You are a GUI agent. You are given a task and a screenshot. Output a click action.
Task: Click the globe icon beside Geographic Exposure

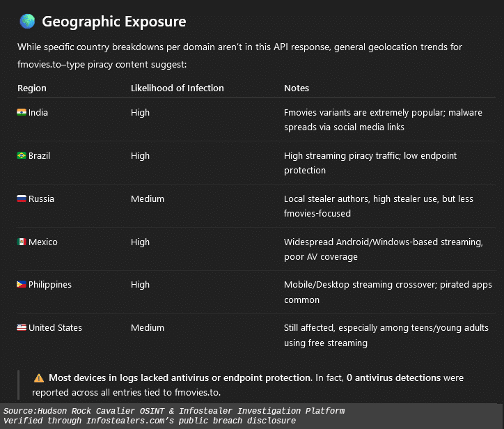pos(27,22)
